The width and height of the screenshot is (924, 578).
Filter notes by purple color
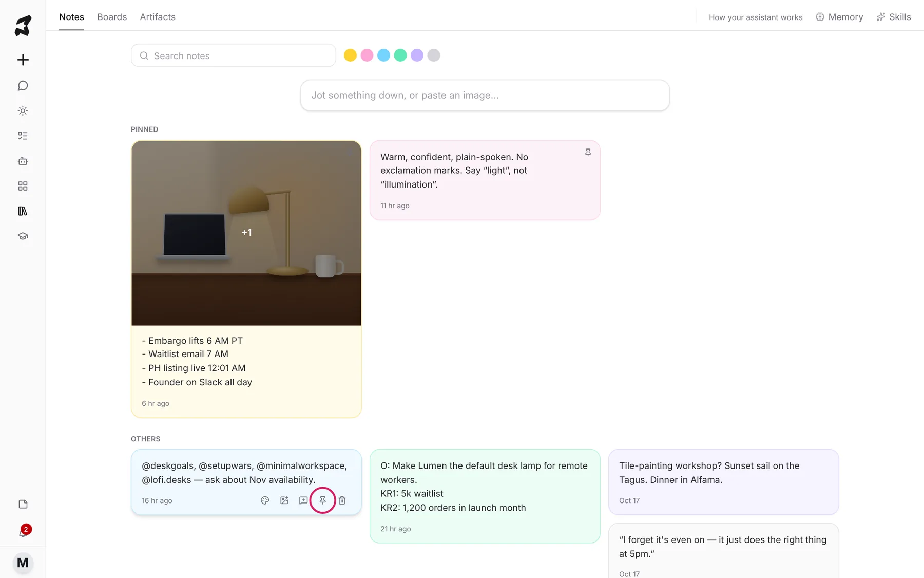[417, 55]
